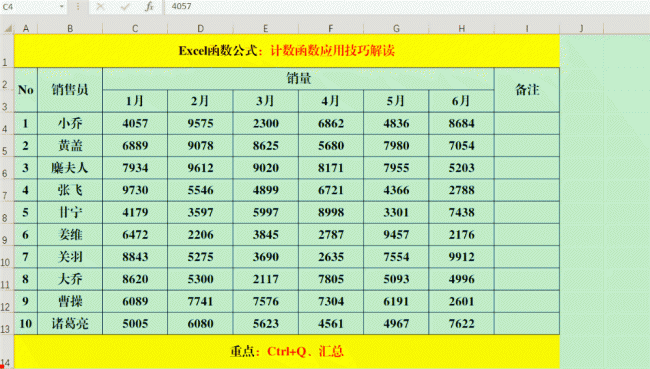Image resolution: width=650 pixels, height=369 pixels.
Task: Click the 'No' header cell
Action: pos(26,90)
